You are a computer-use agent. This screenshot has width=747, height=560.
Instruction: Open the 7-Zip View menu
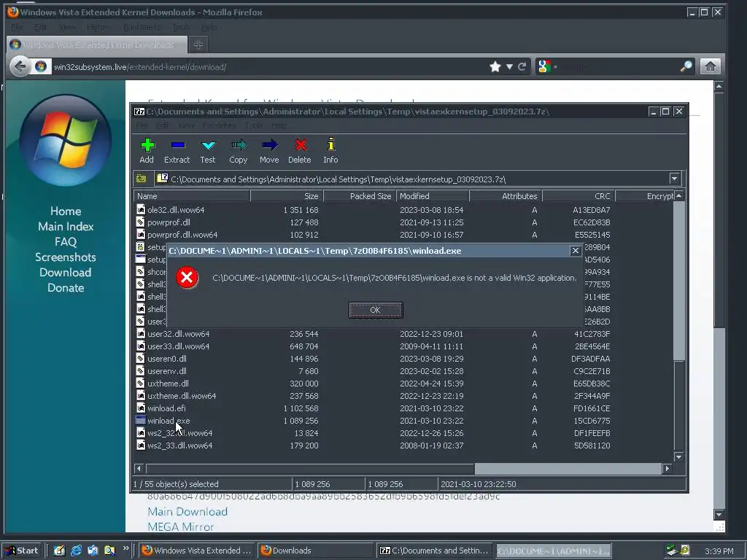[x=186, y=125]
